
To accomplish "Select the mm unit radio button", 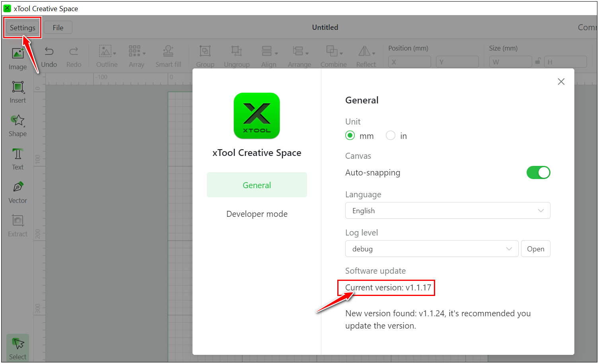I will point(350,136).
